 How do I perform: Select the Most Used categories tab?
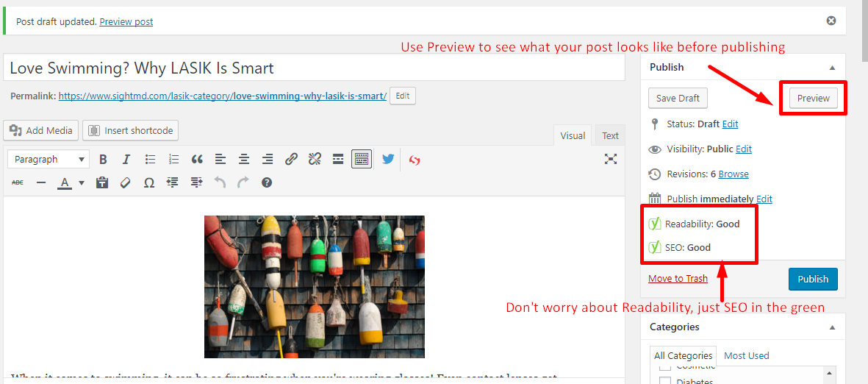[x=746, y=356]
